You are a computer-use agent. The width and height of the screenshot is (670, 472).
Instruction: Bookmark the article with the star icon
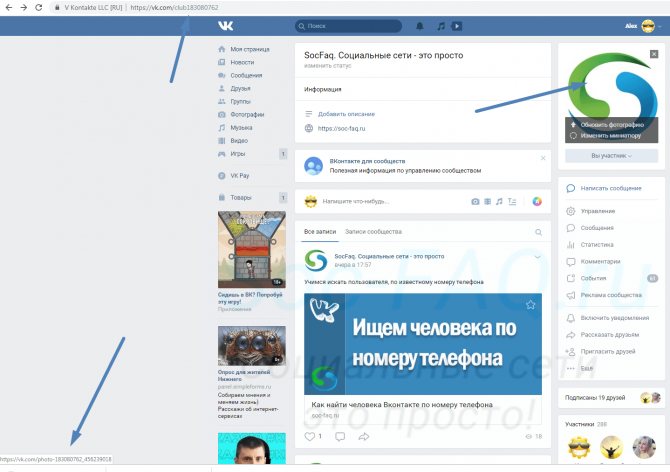point(530,305)
